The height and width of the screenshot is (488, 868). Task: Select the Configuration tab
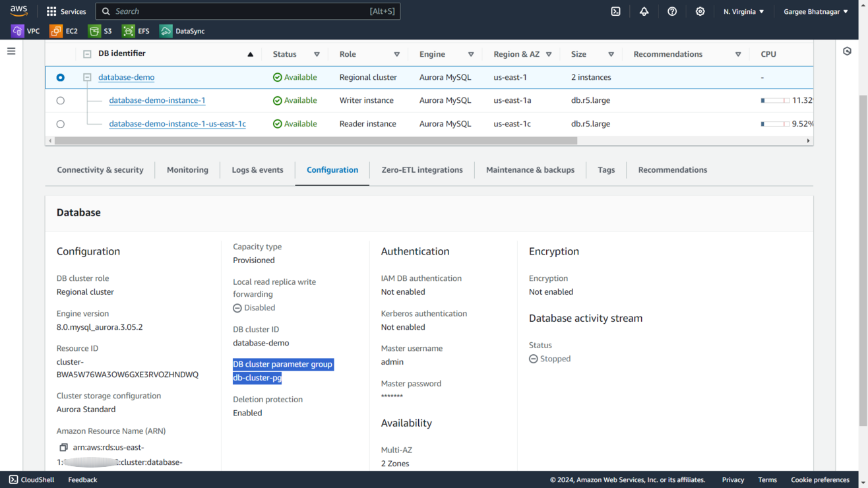point(332,170)
